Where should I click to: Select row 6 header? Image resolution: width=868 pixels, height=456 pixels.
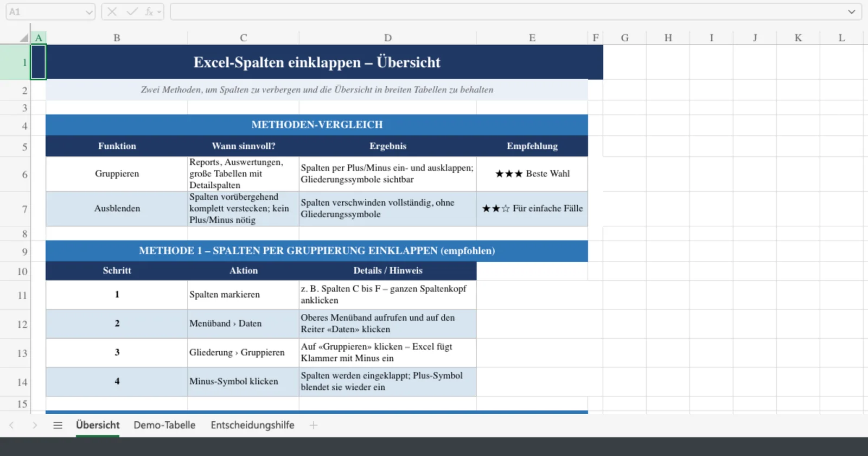pos(15,174)
